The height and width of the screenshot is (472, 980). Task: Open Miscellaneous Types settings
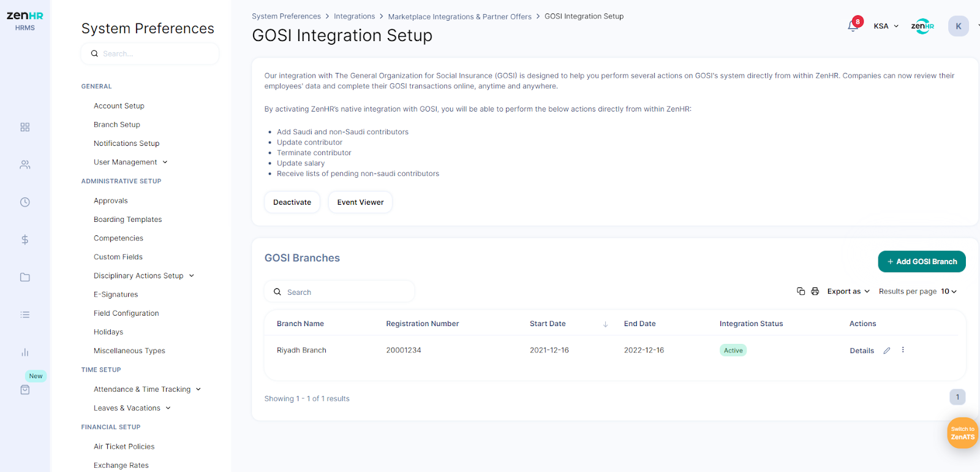(129, 351)
